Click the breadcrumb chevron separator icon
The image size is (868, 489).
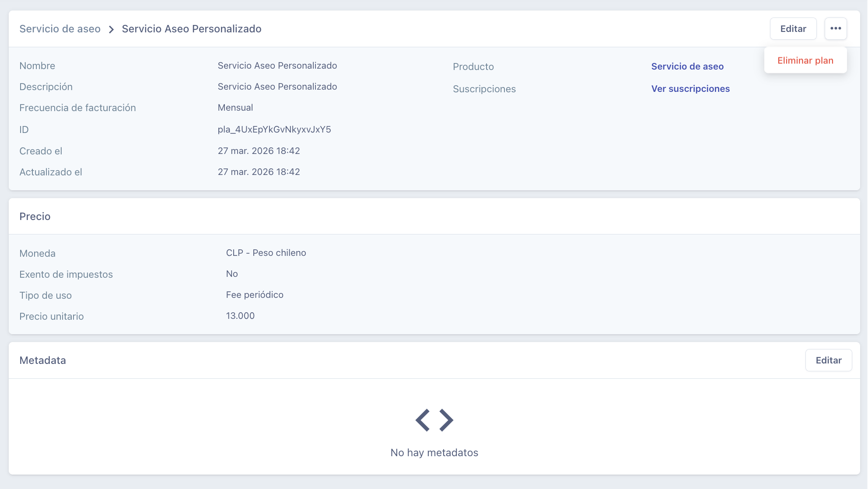[x=111, y=29]
